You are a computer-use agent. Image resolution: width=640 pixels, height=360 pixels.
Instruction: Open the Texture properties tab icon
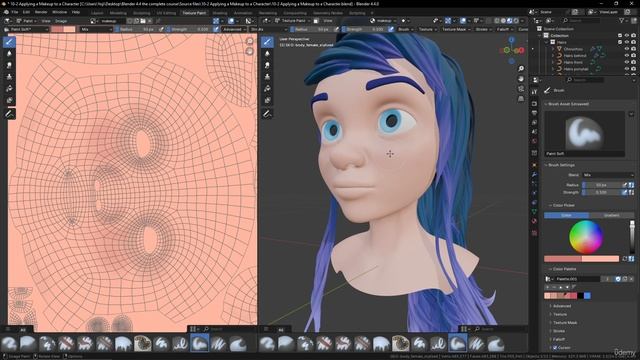[534, 233]
